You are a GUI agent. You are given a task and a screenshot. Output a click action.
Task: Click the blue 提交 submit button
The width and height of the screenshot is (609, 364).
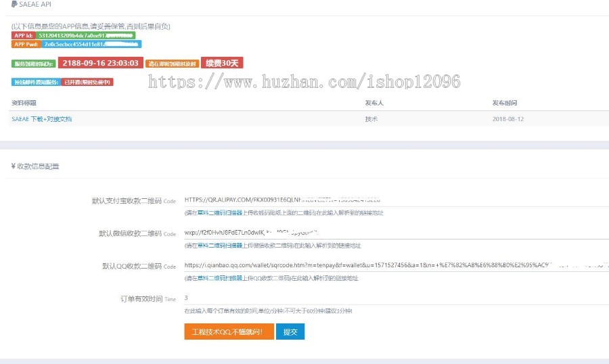[x=290, y=332]
